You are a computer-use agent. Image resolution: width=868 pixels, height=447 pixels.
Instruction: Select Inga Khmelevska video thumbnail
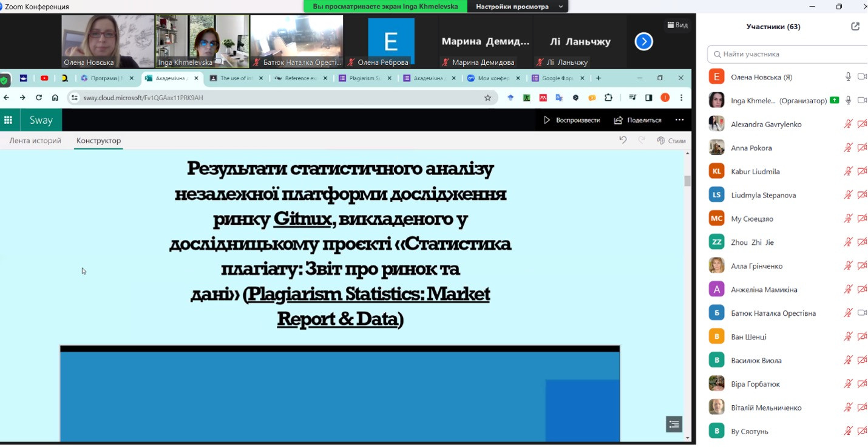pyautogui.click(x=202, y=41)
